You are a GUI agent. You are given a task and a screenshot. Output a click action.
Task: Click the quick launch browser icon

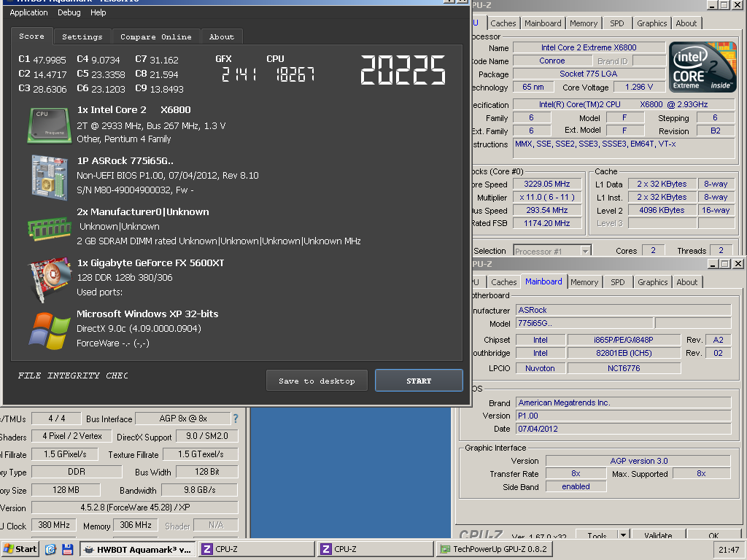click(x=50, y=549)
